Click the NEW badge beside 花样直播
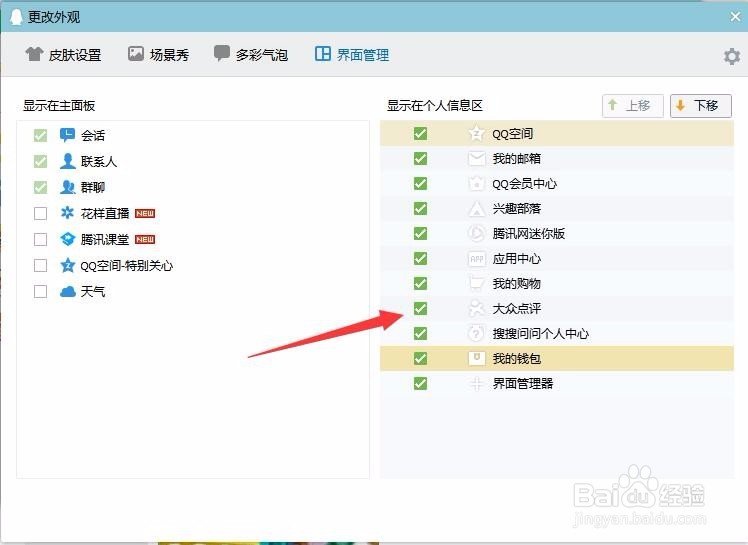 (x=145, y=213)
